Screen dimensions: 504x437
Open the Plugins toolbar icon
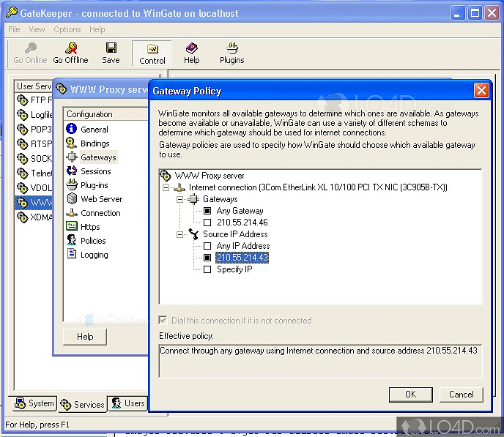[232, 48]
